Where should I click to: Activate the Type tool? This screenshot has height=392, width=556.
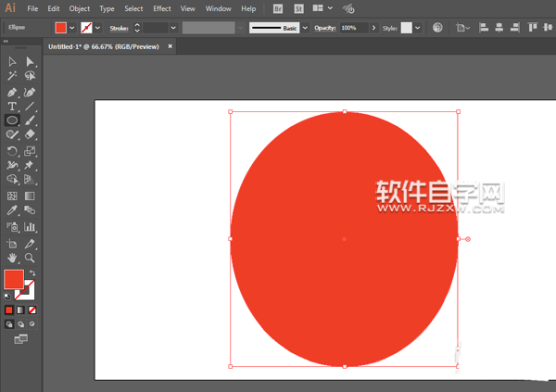12,107
